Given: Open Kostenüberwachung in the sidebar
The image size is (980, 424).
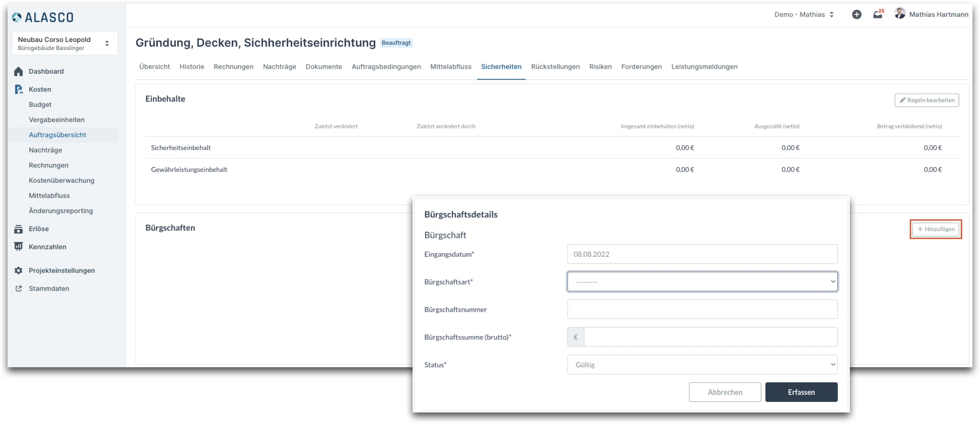Looking at the screenshot, I should click(62, 180).
